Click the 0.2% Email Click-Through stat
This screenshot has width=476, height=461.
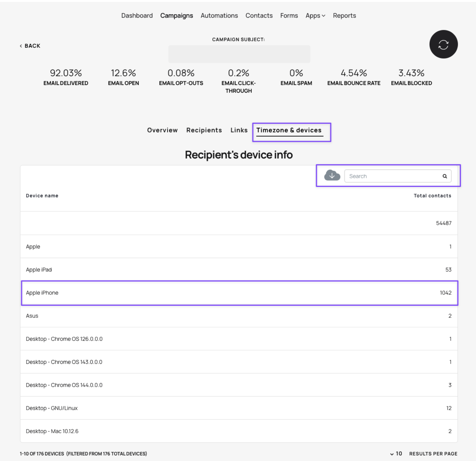click(x=239, y=81)
